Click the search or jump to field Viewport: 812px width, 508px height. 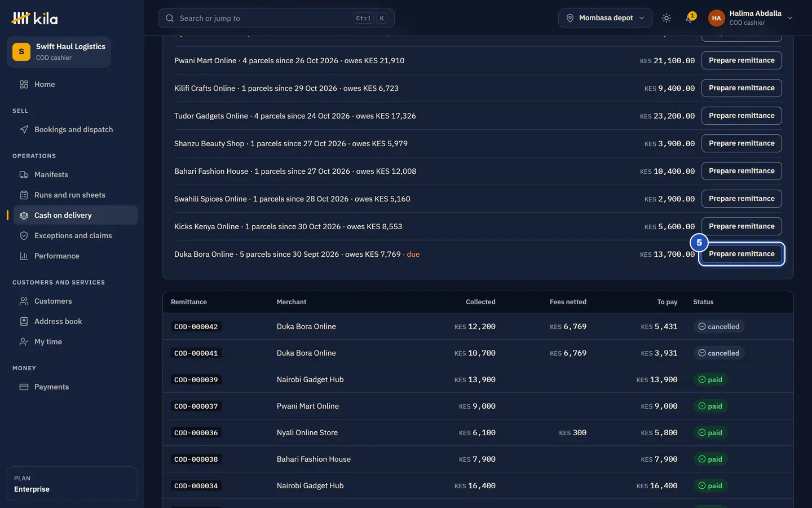pyautogui.click(x=276, y=18)
